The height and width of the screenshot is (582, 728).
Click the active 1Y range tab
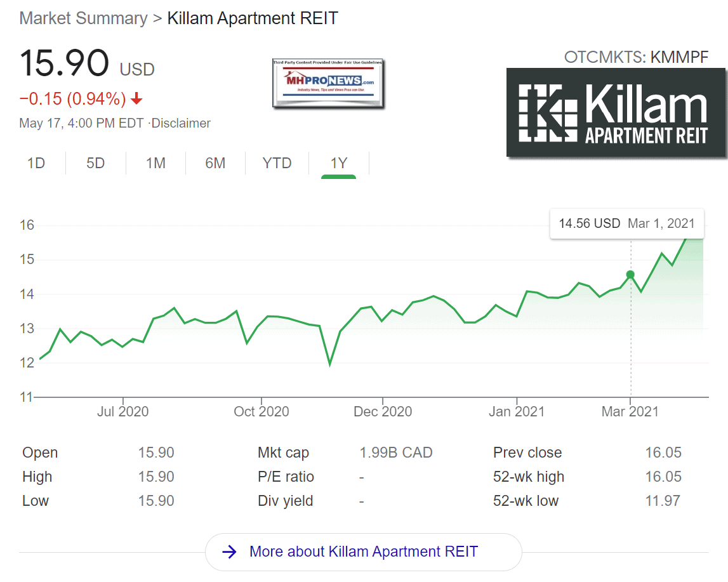[x=338, y=163]
